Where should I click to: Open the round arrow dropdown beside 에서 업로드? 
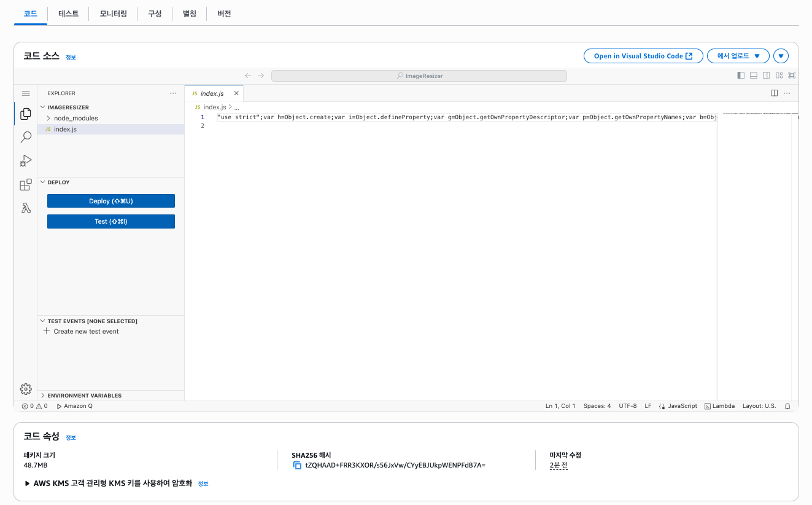click(x=781, y=56)
